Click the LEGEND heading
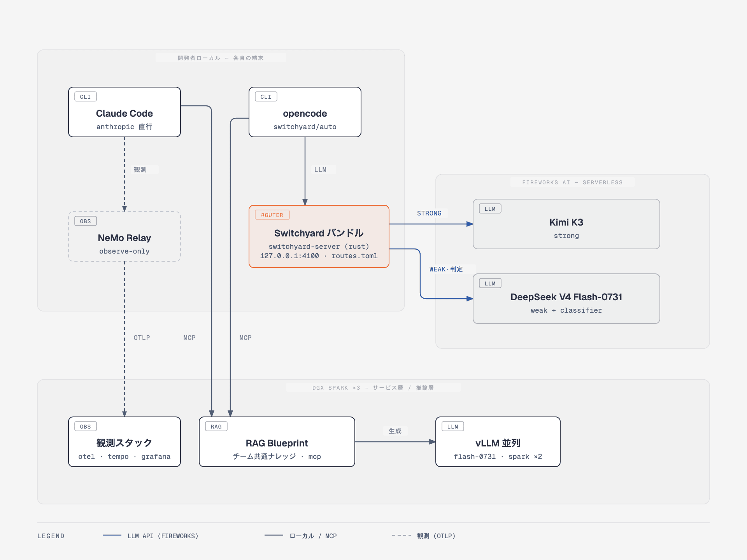 (51, 536)
